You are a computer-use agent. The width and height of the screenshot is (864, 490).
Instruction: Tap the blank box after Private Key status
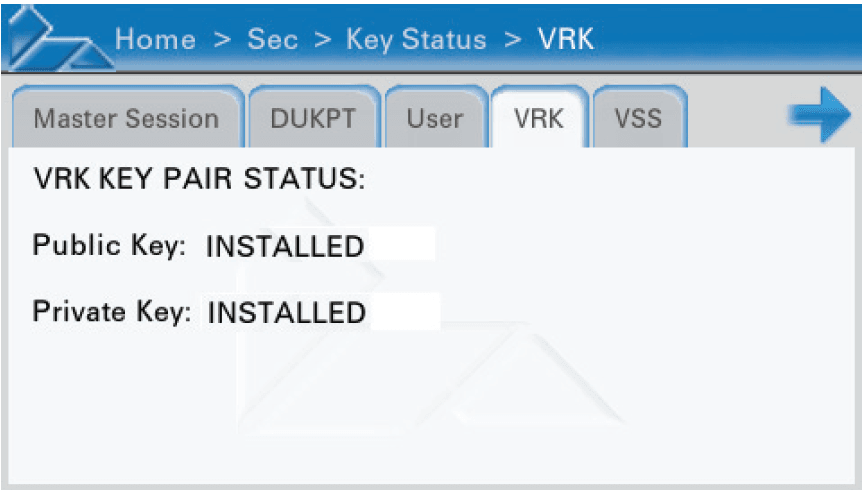[x=404, y=311]
